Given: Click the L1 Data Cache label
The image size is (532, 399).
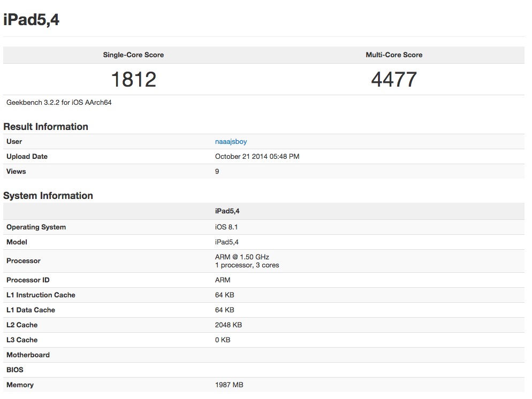Looking at the screenshot, I should pyautogui.click(x=31, y=310).
